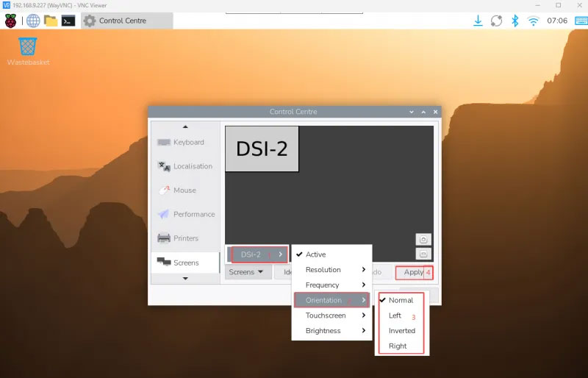Set orientation to Left

click(395, 315)
